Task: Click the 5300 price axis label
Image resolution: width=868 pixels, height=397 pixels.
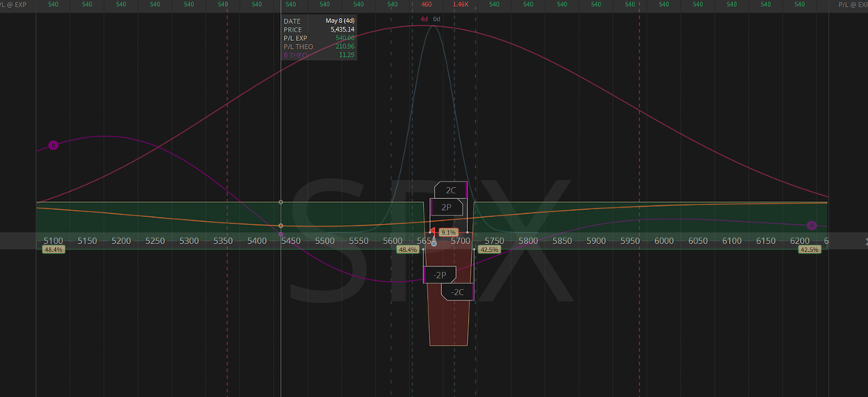Action: tap(189, 241)
